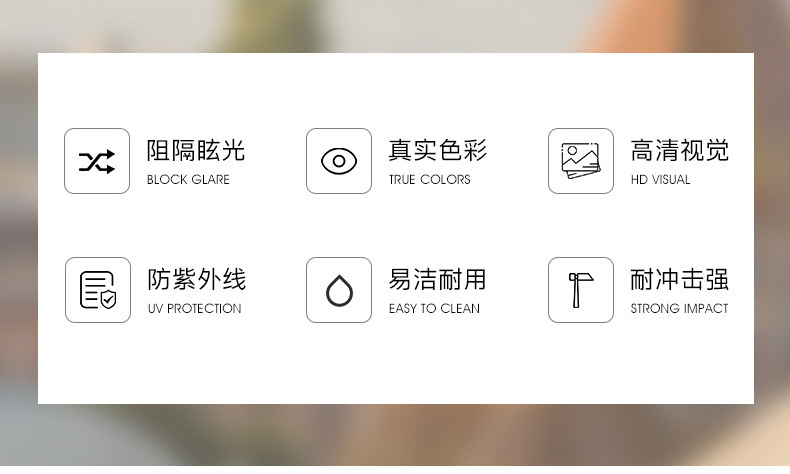The image size is (790, 474).
Task: Click the document shield UV Protection icon
Action: point(98,290)
